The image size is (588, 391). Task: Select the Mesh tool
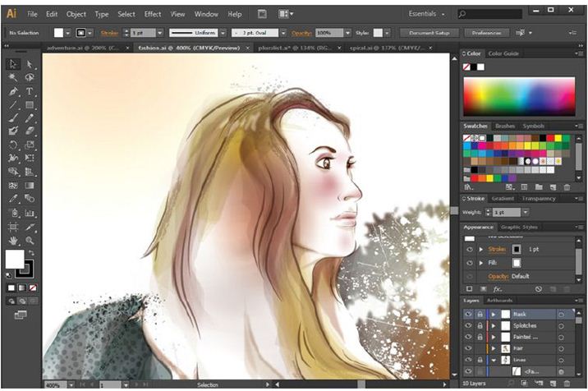13,185
